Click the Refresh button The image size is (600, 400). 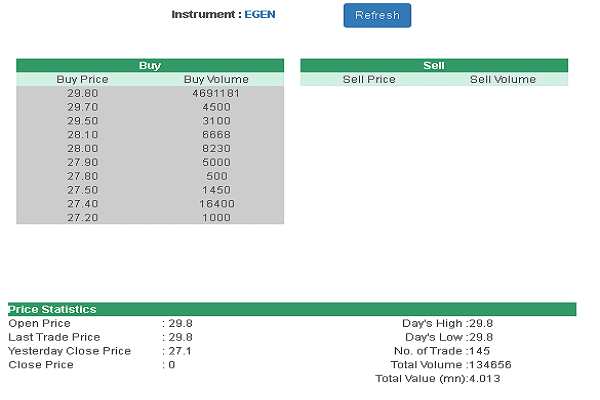[x=377, y=15]
